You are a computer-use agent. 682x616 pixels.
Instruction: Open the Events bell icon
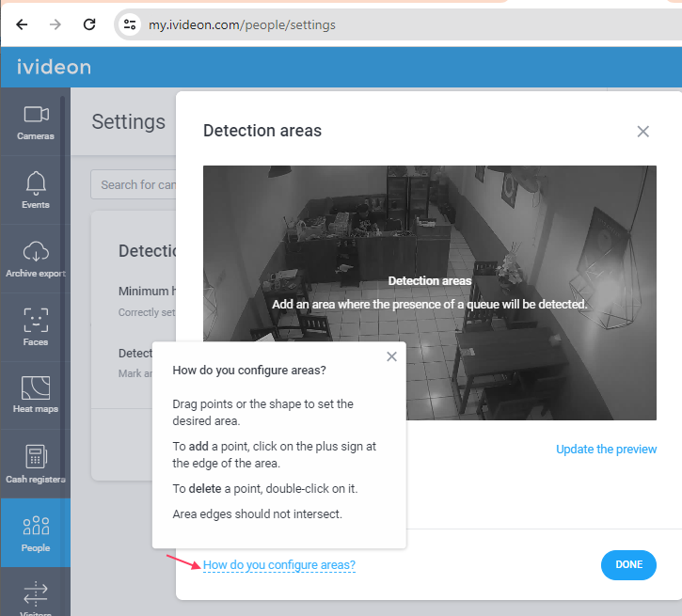point(36,182)
